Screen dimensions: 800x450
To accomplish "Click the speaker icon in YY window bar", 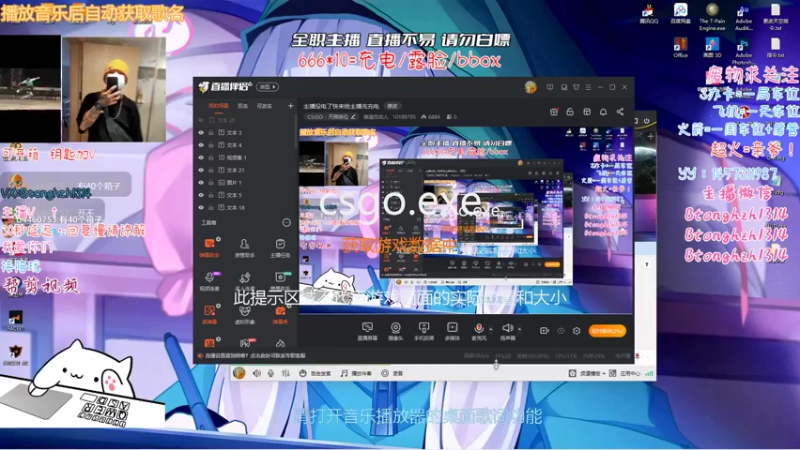I will click(257, 373).
